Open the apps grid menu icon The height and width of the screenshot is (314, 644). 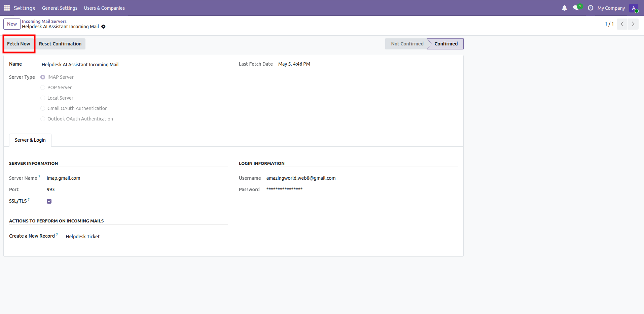[7, 8]
